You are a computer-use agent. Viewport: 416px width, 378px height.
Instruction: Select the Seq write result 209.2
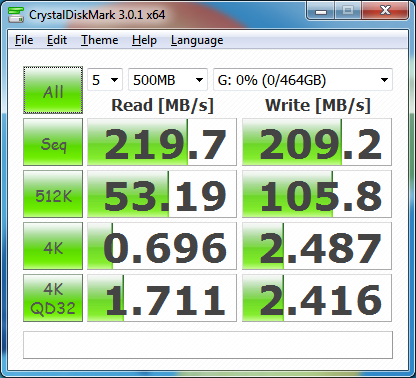317,142
